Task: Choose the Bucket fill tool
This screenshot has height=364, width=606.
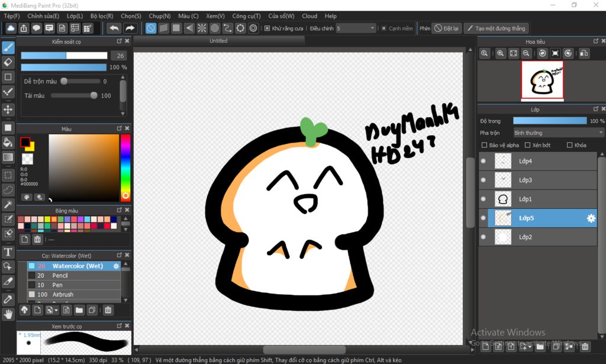Action: click(x=8, y=142)
